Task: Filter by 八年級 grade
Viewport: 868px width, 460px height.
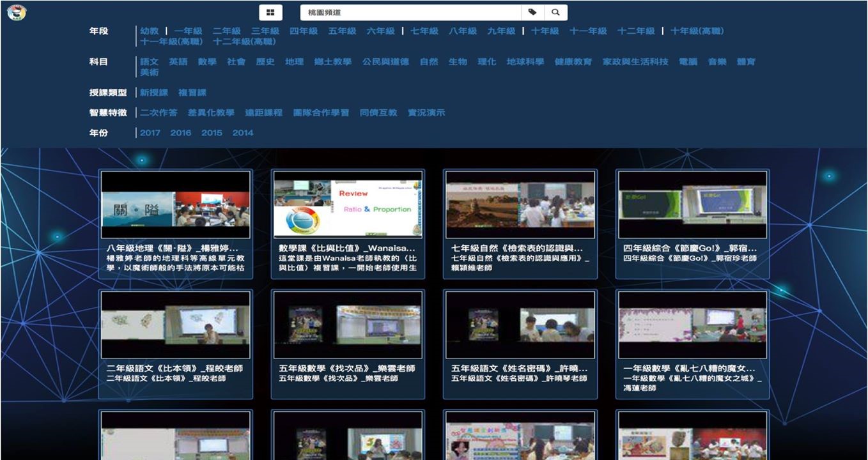Action: pyautogui.click(x=463, y=31)
